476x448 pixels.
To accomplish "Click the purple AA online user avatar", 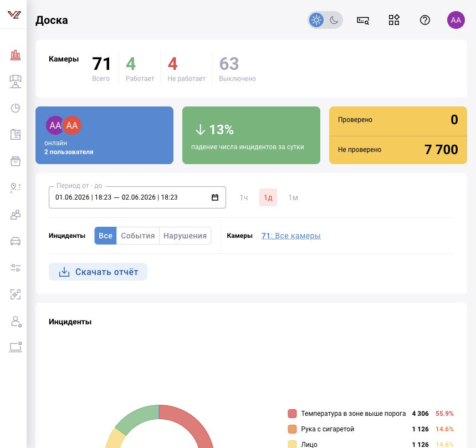I will [54, 125].
